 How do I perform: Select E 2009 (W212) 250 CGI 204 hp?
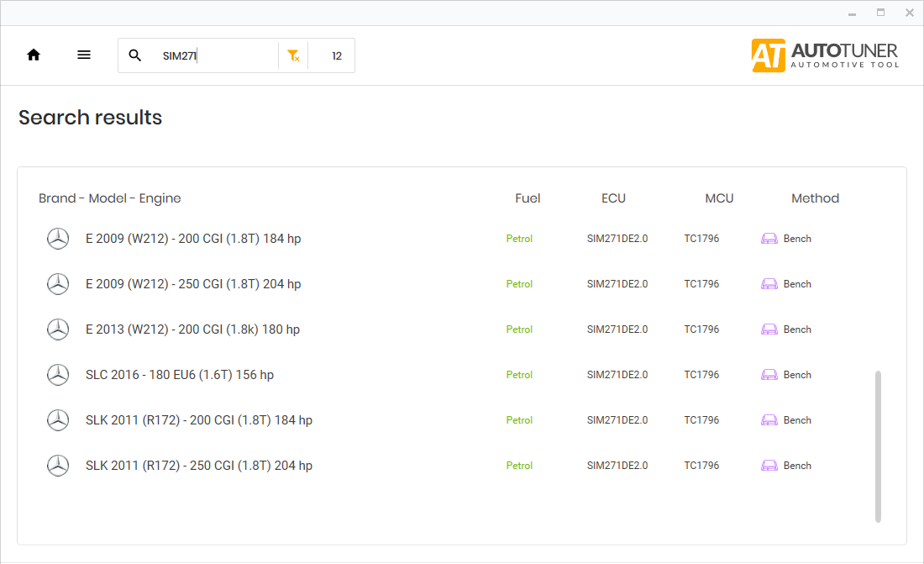[193, 284]
